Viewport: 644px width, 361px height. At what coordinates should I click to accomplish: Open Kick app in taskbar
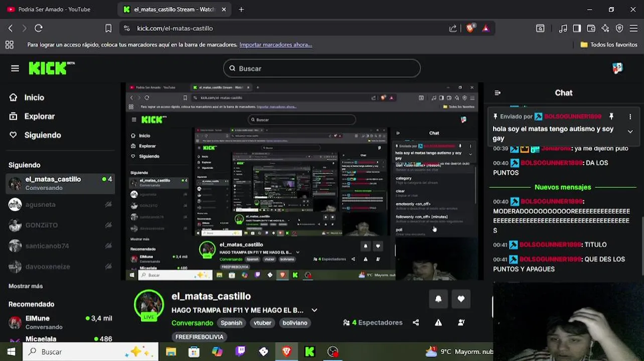coord(309,352)
